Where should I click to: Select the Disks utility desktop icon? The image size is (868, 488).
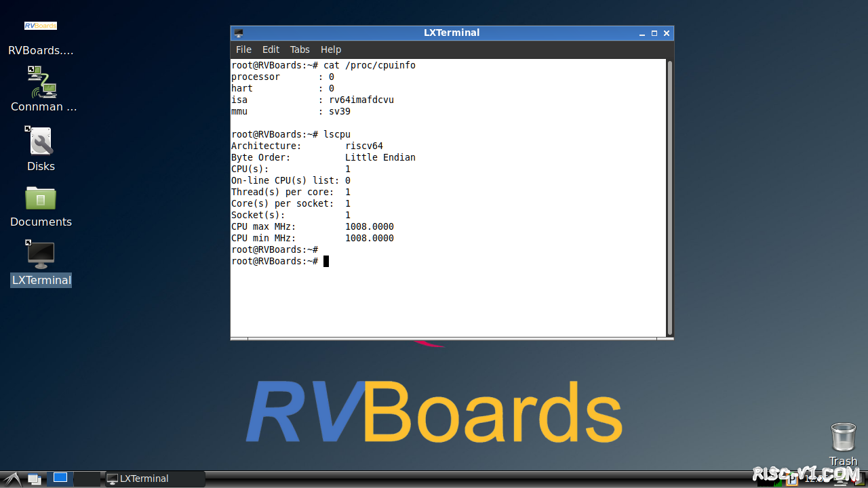click(x=41, y=141)
